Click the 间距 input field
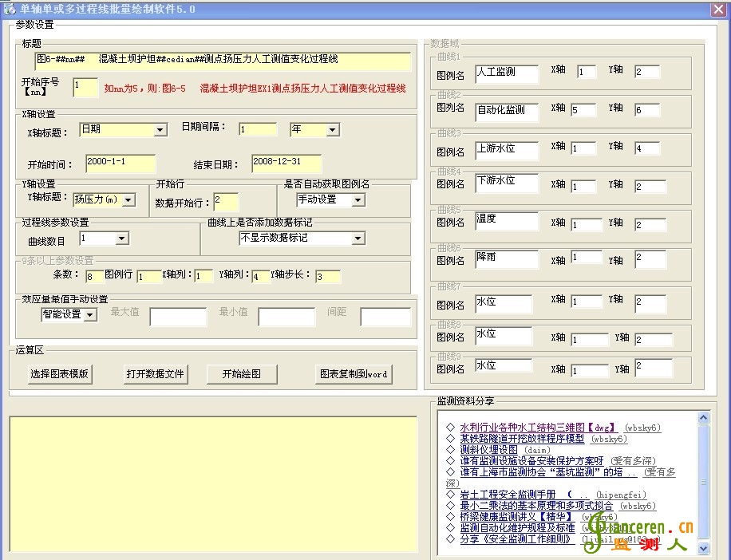The image size is (731, 560). click(x=385, y=317)
